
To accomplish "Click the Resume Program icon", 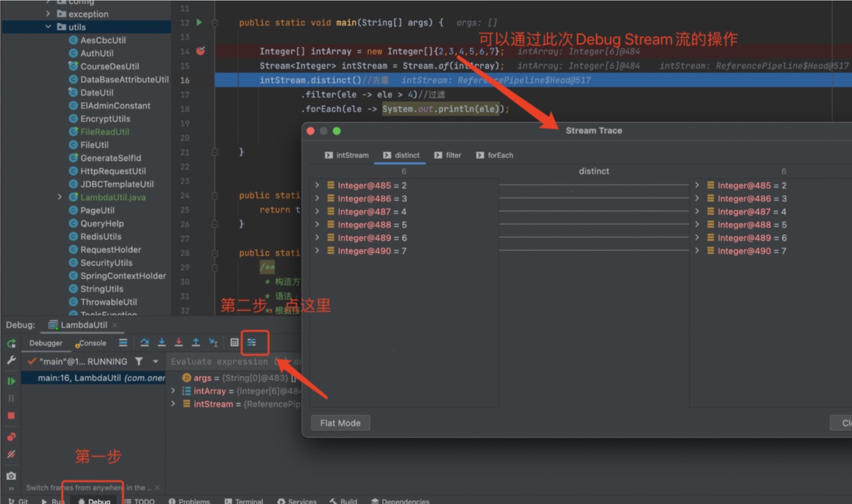I will click(11, 381).
